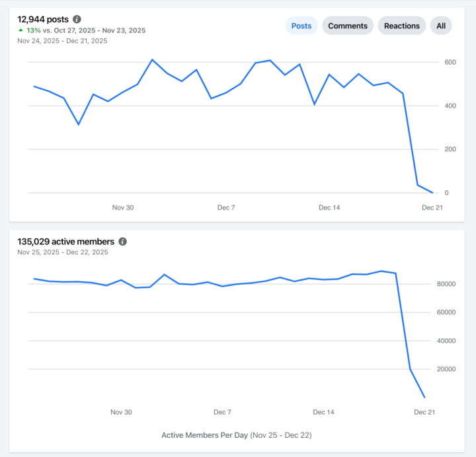Click Dec 14 label on active members chart
The image size is (476, 457).
323,412
